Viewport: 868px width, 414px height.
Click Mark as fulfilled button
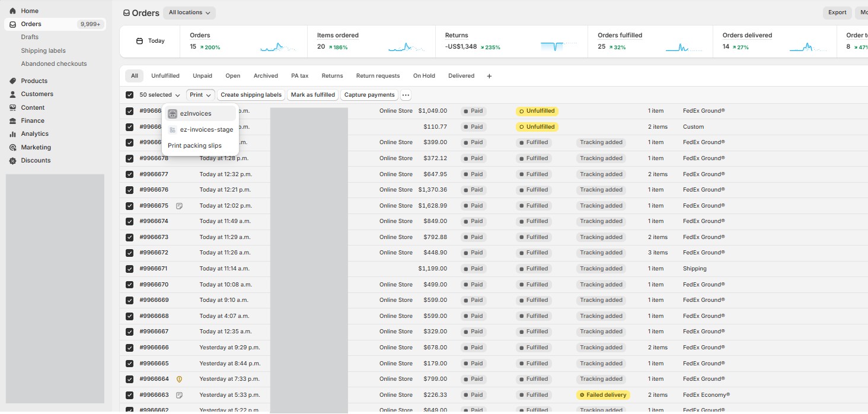tap(313, 95)
